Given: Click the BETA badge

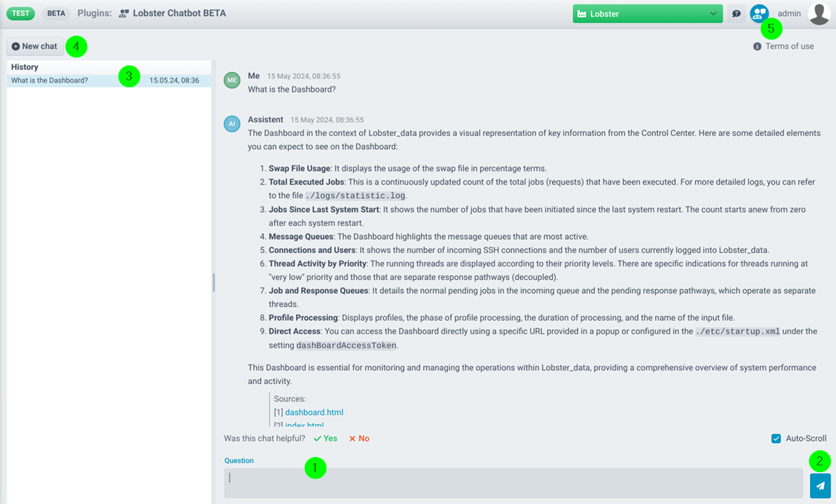Looking at the screenshot, I should (x=56, y=13).
